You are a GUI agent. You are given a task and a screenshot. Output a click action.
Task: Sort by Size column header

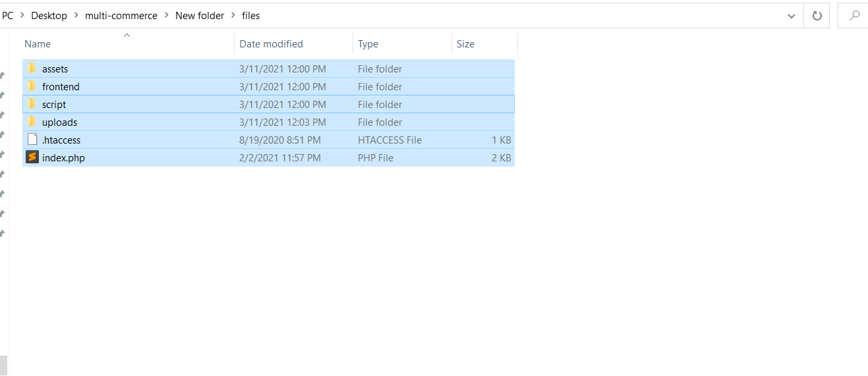click(x=465, y=44)
